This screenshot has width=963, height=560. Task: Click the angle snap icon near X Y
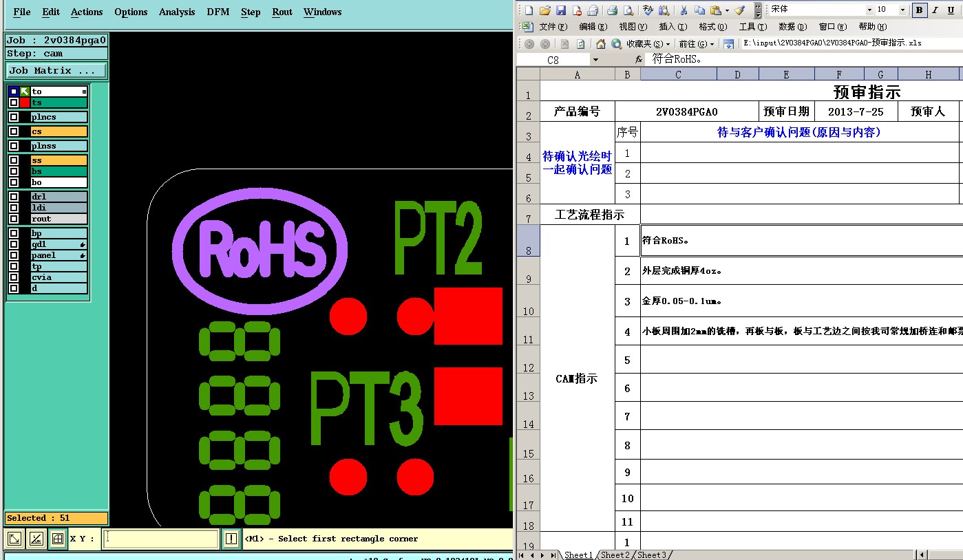pyautogui.click(x=36, y=539)
